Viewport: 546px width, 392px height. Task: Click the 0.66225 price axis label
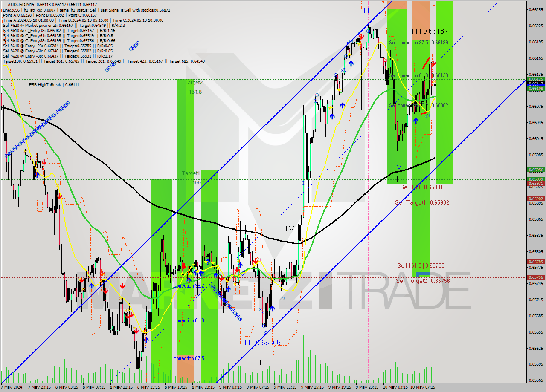[536, 26]
